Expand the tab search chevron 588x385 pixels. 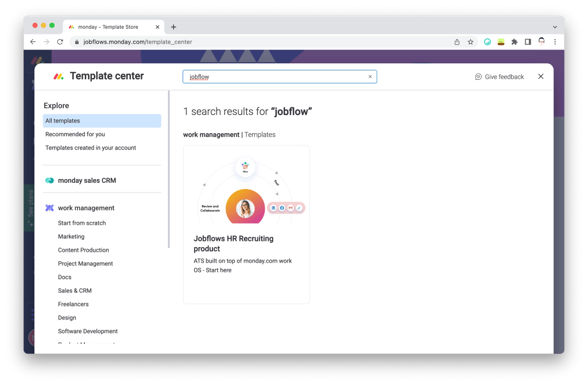coord(555,27)
